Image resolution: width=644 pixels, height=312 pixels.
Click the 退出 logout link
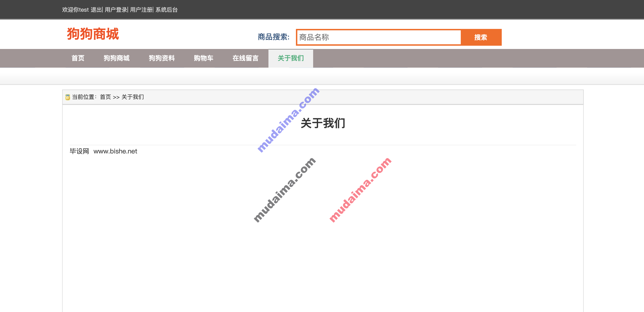[96, 10]
